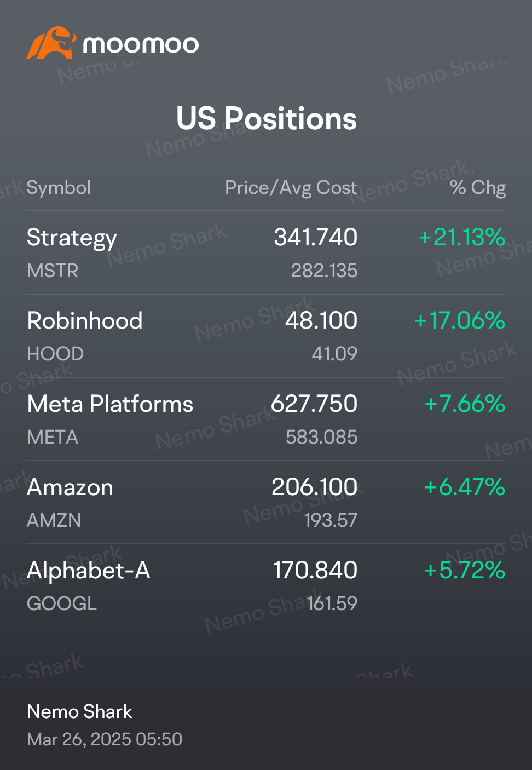Screen dimensions: 532x770
Task: Open the Meta Platforms position
Action: (266, 420)
